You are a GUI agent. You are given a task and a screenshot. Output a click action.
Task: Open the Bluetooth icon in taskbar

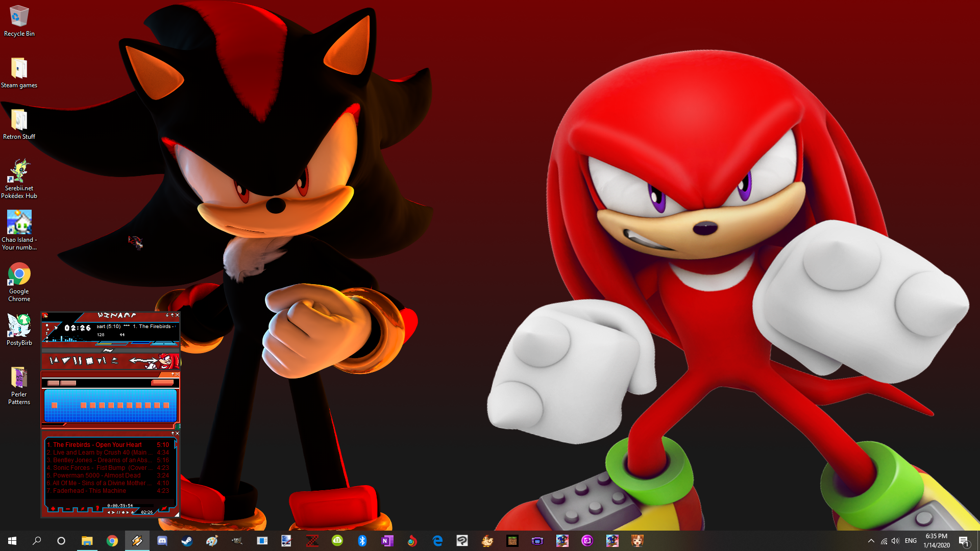(x=362, y=541)
